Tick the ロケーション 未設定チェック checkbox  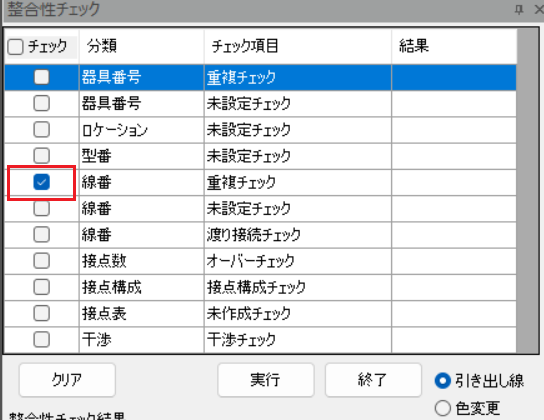click(42, 130)
